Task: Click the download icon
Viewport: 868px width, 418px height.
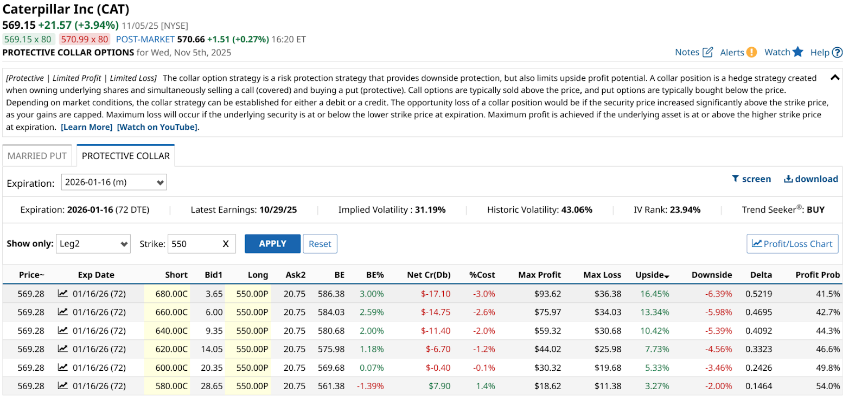Action: pos(788,179)
